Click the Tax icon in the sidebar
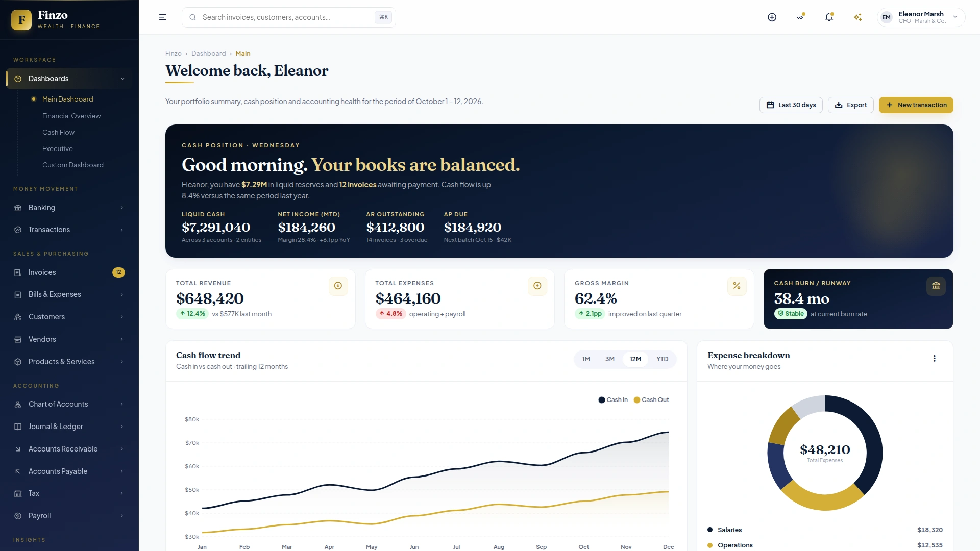The width and height of the screenshot is (980, 551). [18, 493]
